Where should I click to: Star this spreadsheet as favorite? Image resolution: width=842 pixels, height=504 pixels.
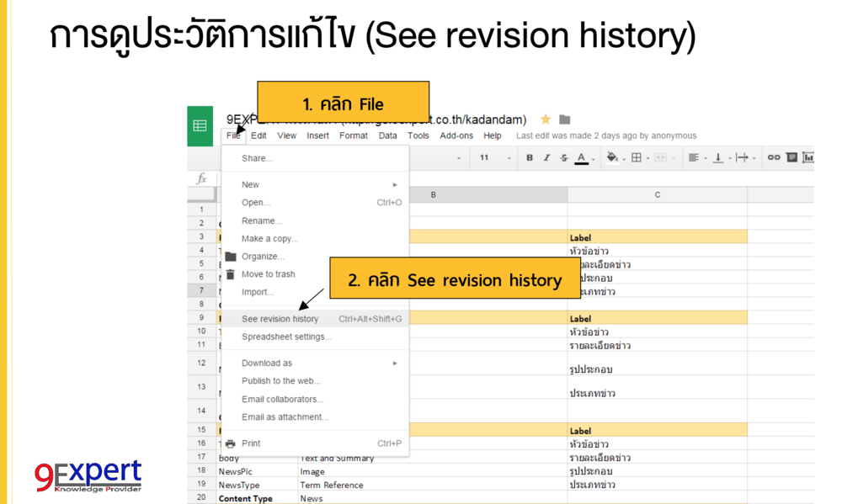tap(545, 121)
